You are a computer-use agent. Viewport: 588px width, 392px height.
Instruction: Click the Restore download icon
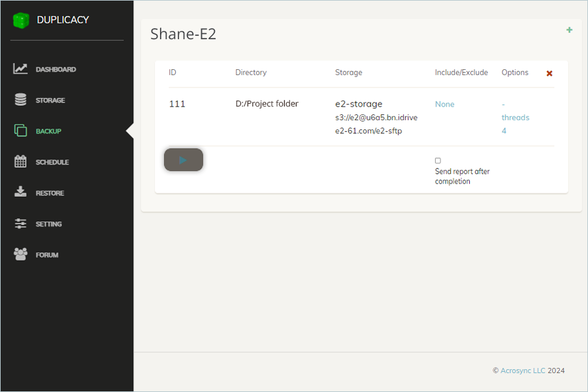point(20,191)
